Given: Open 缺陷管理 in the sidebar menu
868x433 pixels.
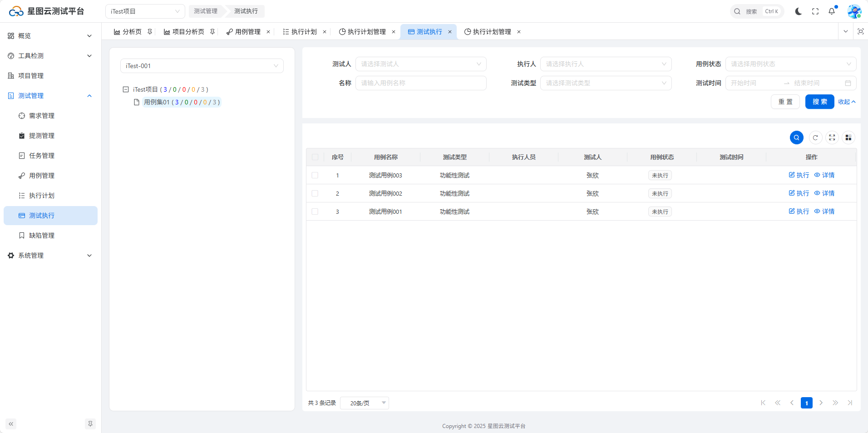Looking at the screenshot, I should point(42,236).
